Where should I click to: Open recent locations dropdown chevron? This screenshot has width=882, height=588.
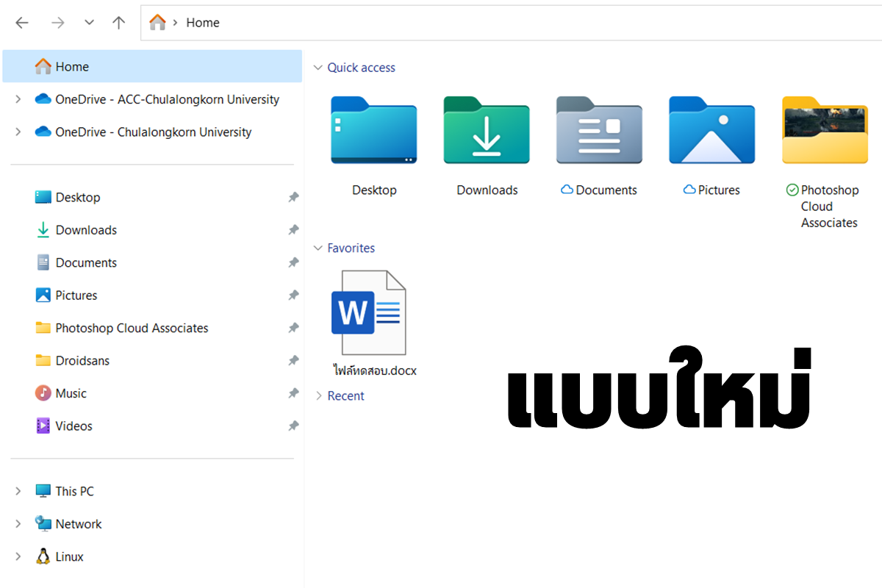[89, 23]
